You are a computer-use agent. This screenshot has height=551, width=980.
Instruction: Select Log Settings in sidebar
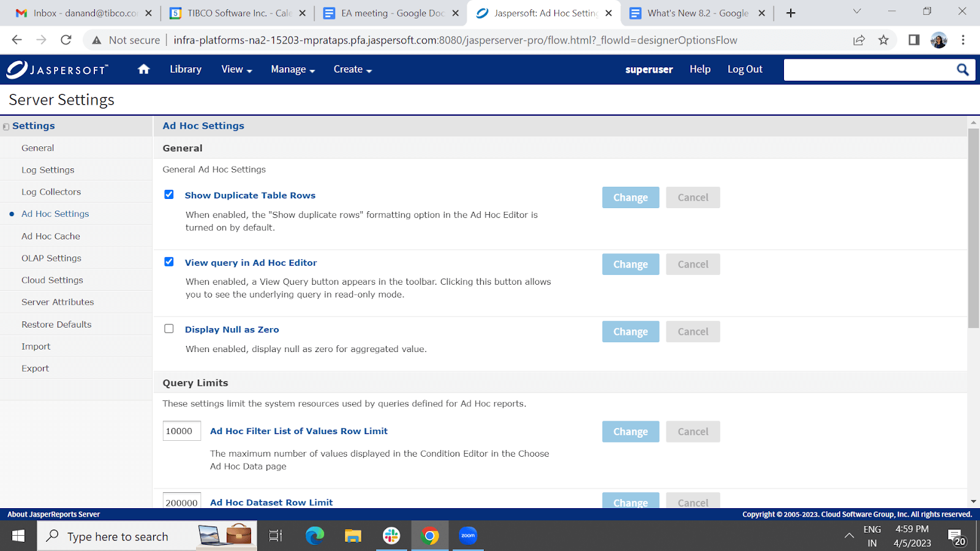coord(76,170)
